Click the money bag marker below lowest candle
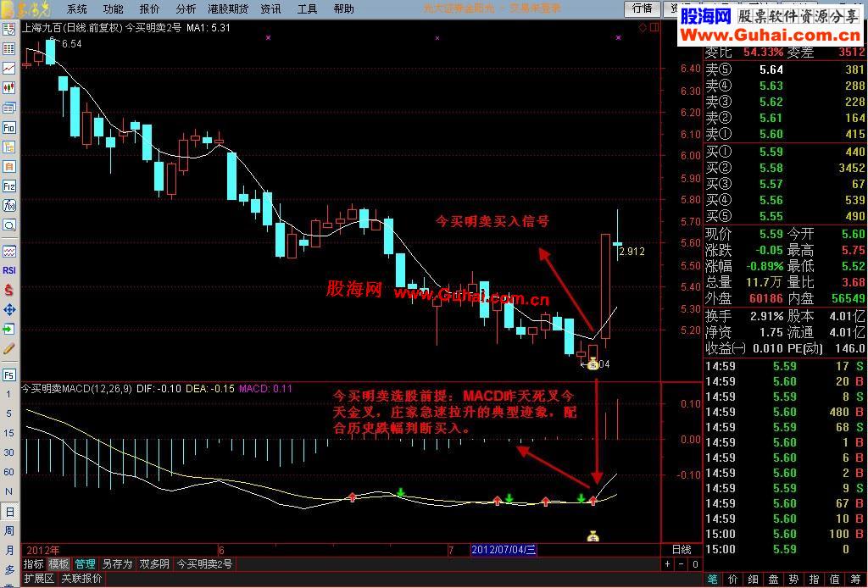Image resolution: width=868 pixels, height=588 pixels. click(x=593, y=363)
